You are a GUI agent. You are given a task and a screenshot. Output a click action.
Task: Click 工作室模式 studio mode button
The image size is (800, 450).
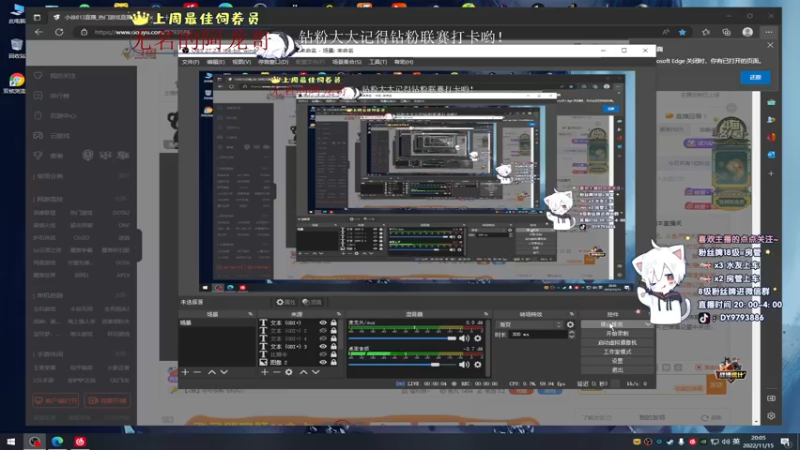point(617,352)
